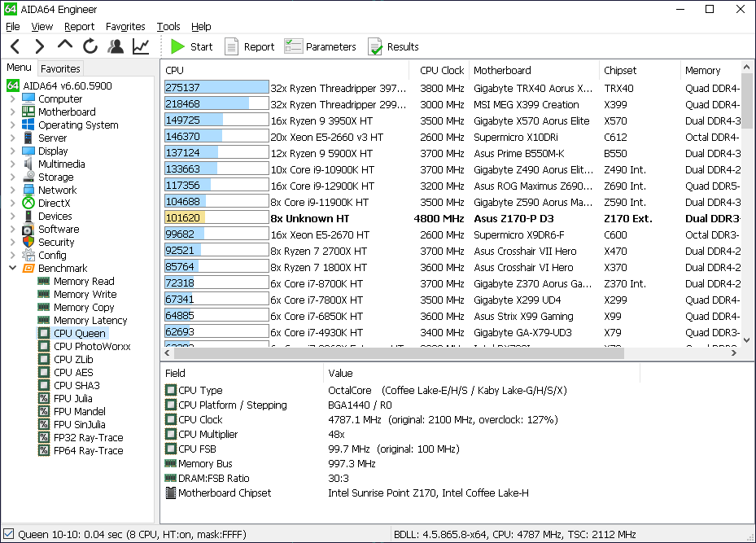
Task: Click the Report document icon
Action: 231,46
